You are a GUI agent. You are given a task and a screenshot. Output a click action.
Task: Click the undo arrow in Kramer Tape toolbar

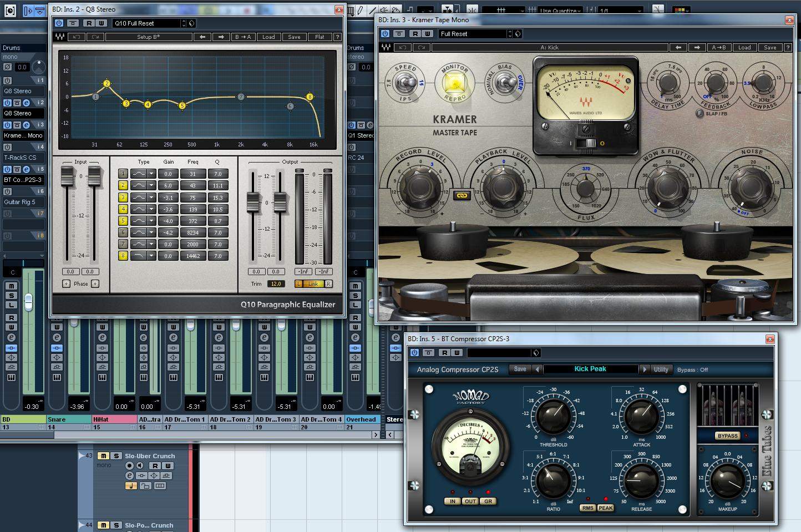[x=403, y=48]
